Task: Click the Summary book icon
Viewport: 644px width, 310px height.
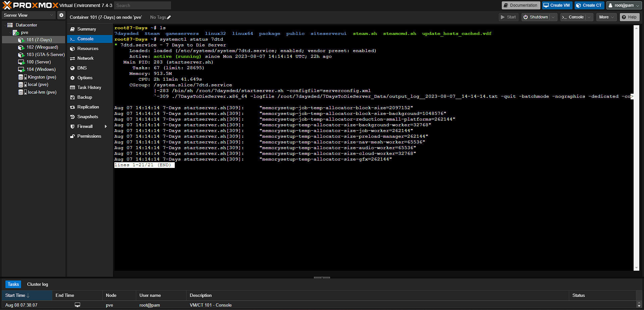Action: point(72,29)
